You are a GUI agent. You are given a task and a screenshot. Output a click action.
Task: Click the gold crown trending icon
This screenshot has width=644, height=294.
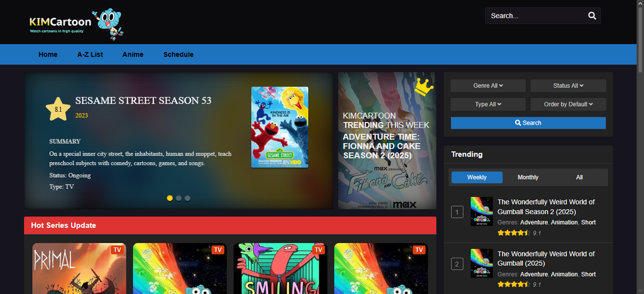tap(425, 86)
